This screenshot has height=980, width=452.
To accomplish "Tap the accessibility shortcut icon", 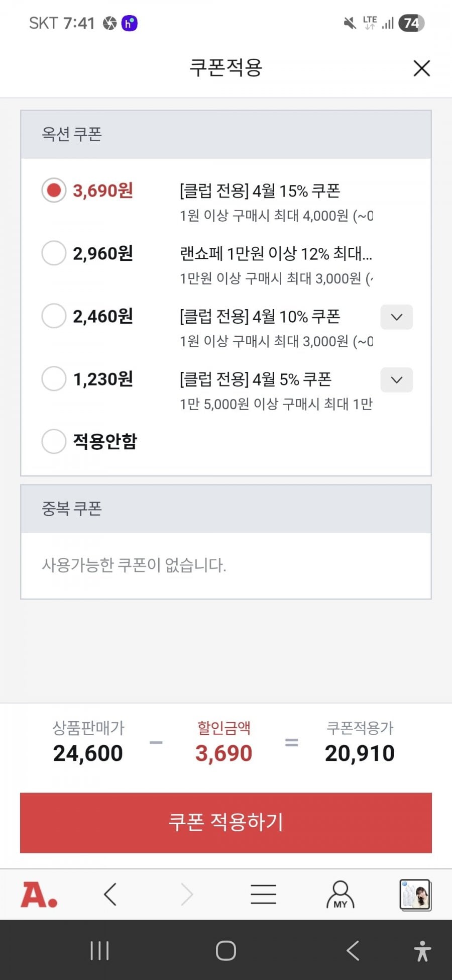I will pyautogui.click(x=422, y=950).
